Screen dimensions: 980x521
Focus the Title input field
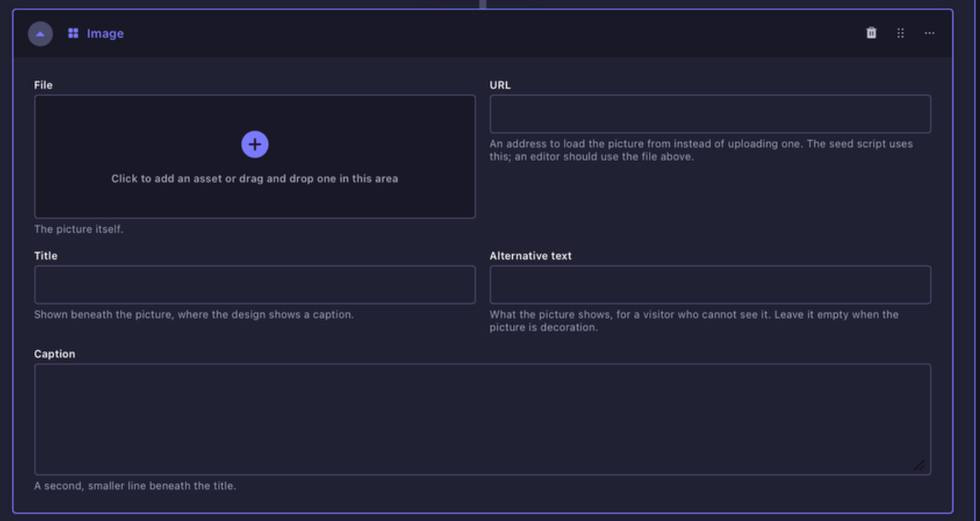[255, 285]
